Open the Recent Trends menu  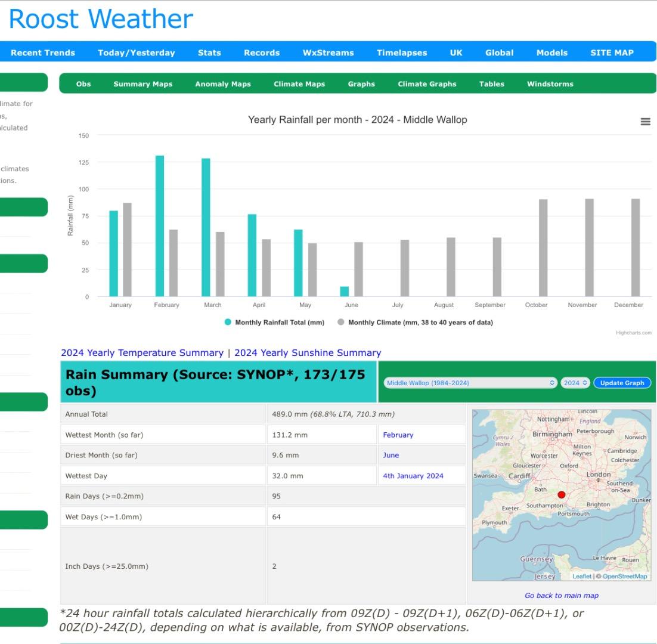[43, 52]
